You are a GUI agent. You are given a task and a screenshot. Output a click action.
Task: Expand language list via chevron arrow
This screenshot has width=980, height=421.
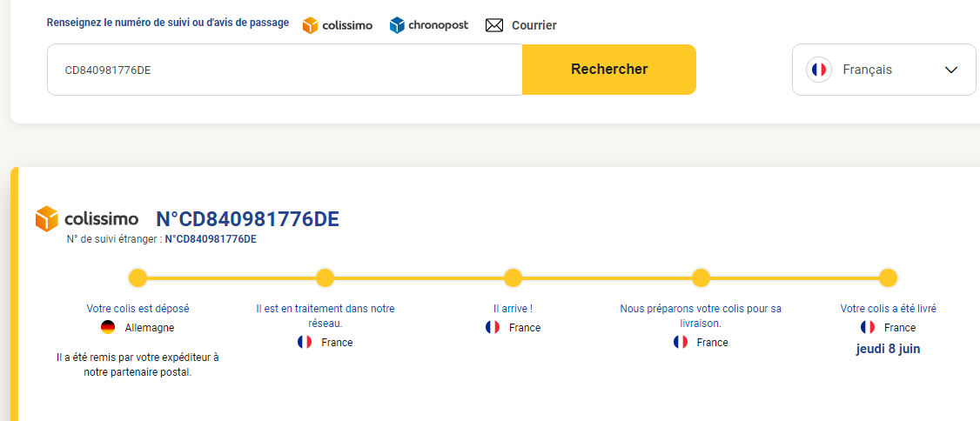pyautogui.click(x=950, y=70)
